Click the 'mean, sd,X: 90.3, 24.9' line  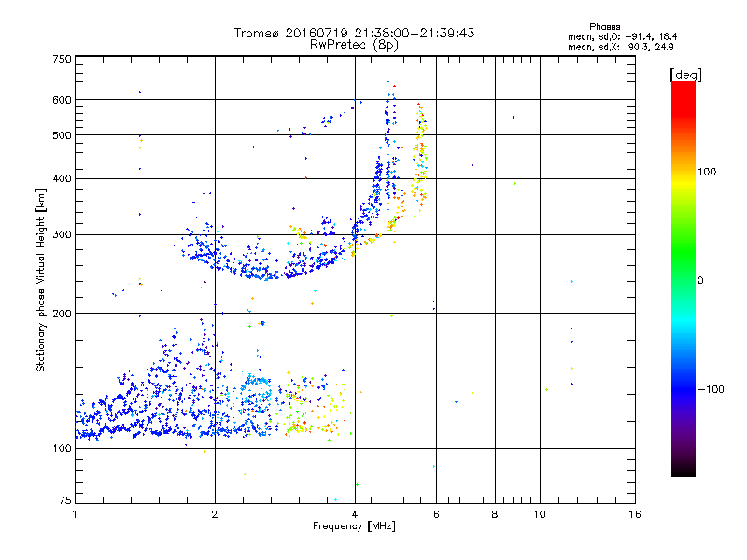tap(621, 47)
